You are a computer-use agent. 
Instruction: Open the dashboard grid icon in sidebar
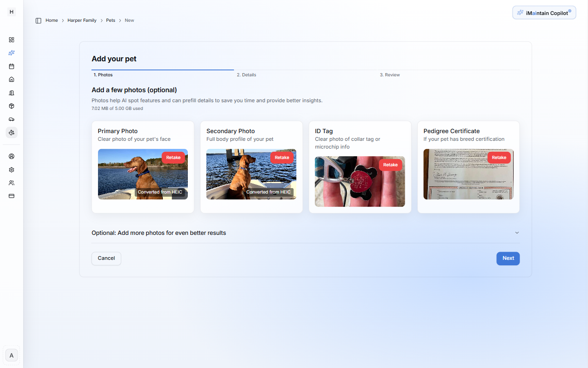(11, 40)
